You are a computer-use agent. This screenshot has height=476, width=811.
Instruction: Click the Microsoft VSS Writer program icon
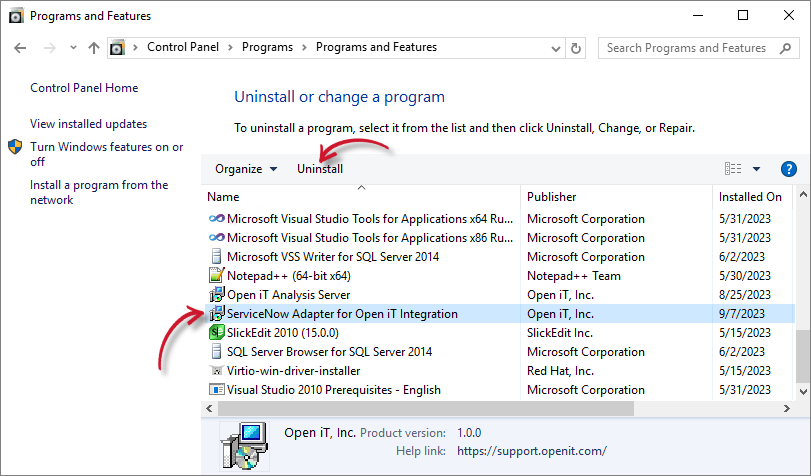coord(217,257)
